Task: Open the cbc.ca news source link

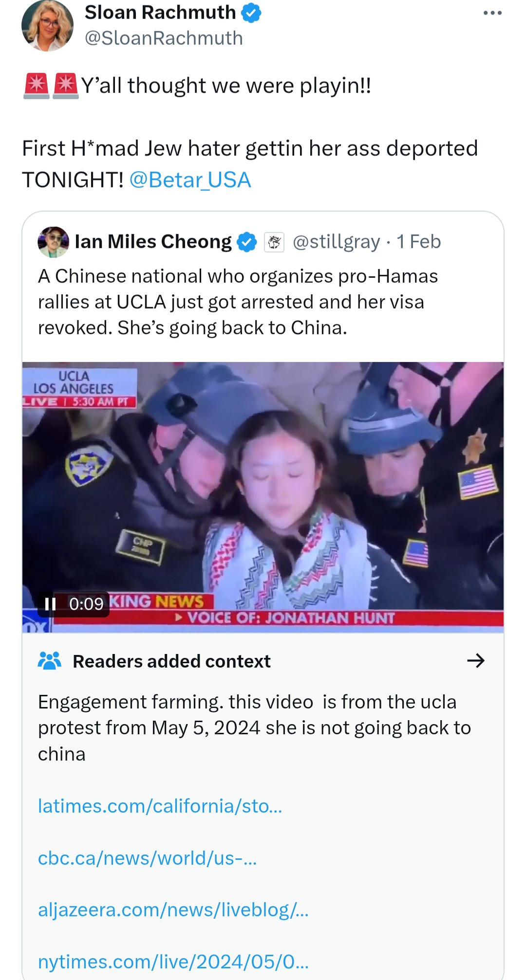Action: (x=147, y=858)
